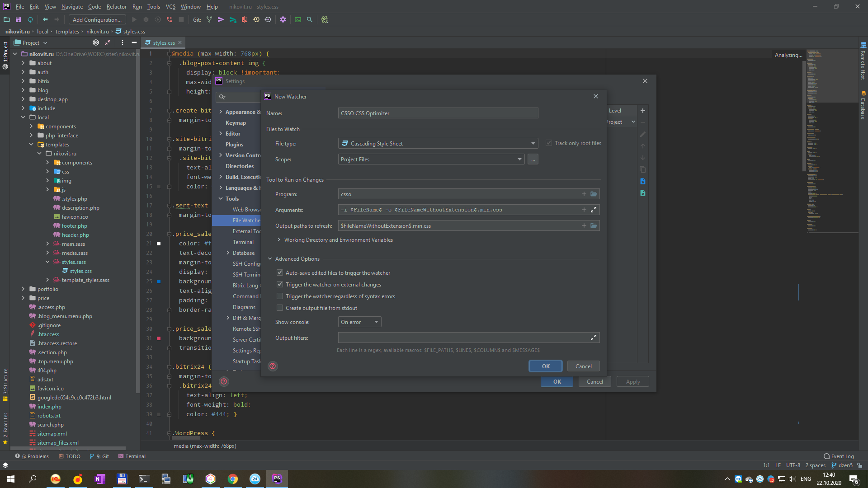Enable Trigger watcher regardless of syntax errors
The image size is (868, 488).
[x=280, y=296]
